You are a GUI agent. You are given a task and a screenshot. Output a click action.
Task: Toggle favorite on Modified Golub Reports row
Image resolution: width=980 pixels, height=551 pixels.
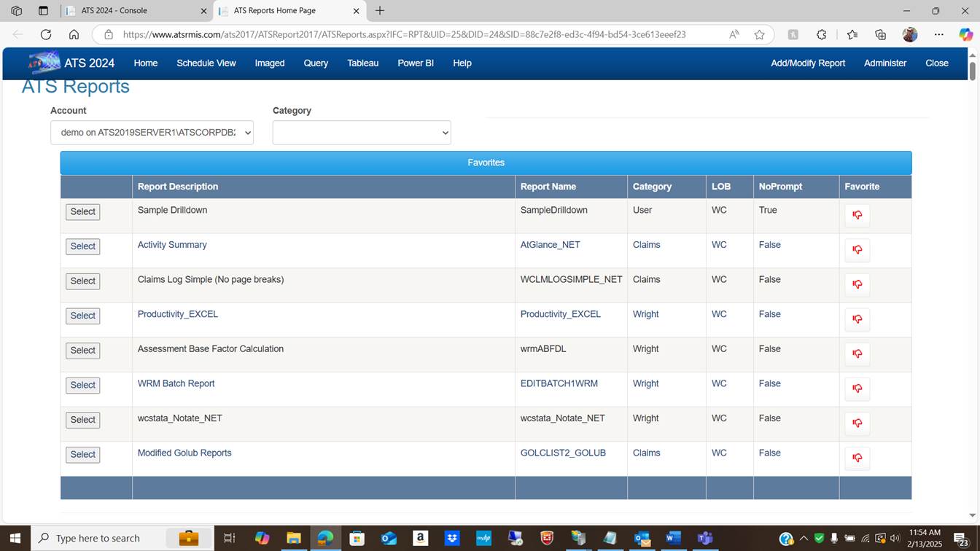(857, 458)
